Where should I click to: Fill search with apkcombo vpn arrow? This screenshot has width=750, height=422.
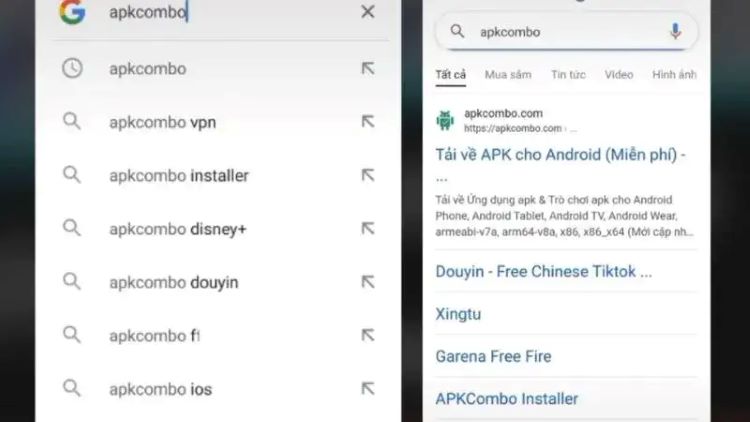pyautogui.click(x=367, y=122)
